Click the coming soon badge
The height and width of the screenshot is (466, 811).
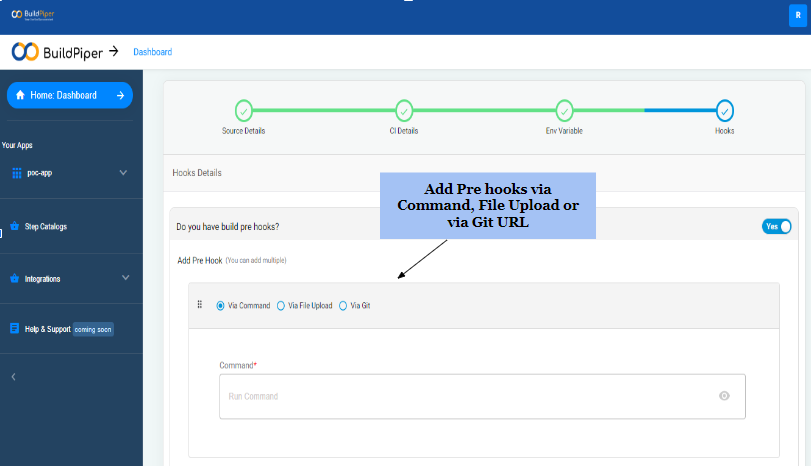93,329
